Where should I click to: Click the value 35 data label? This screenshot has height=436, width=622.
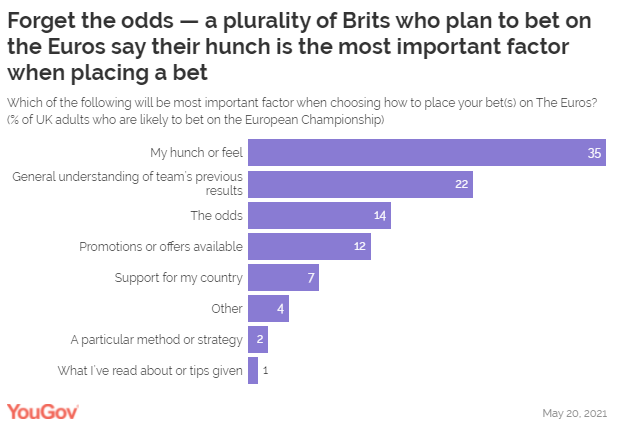[594, 153]
